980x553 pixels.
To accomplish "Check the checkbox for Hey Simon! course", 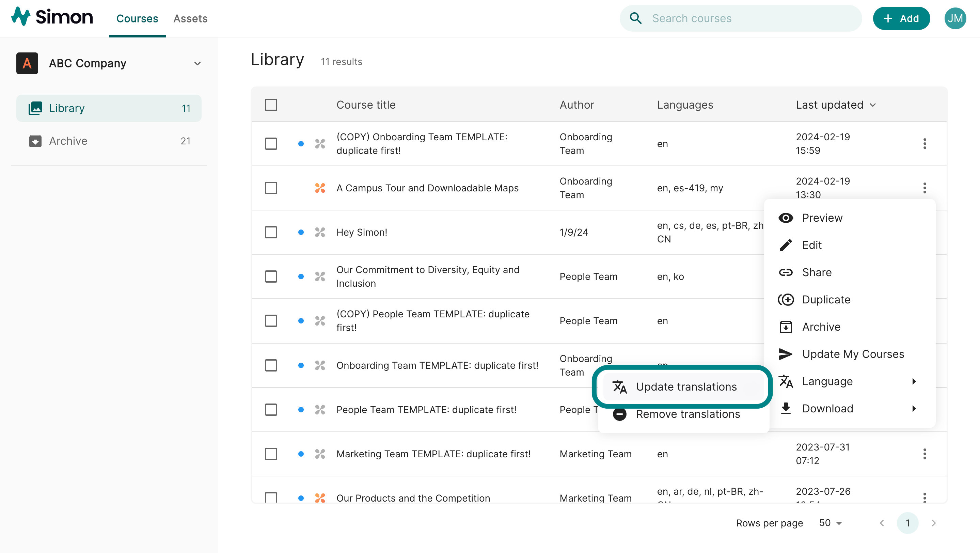I will pos(271,232).
